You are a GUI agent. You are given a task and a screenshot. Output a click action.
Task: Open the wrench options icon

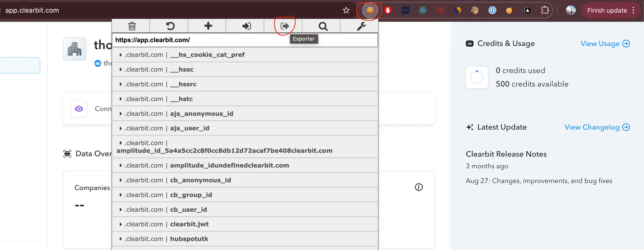pyautogui.click(x=361, y=26)
